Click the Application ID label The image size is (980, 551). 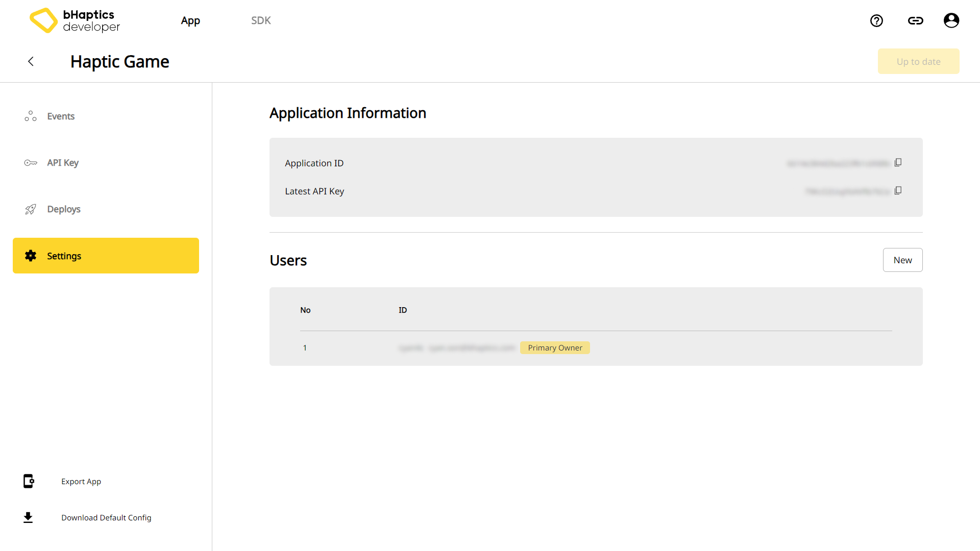tap(314, 163)
